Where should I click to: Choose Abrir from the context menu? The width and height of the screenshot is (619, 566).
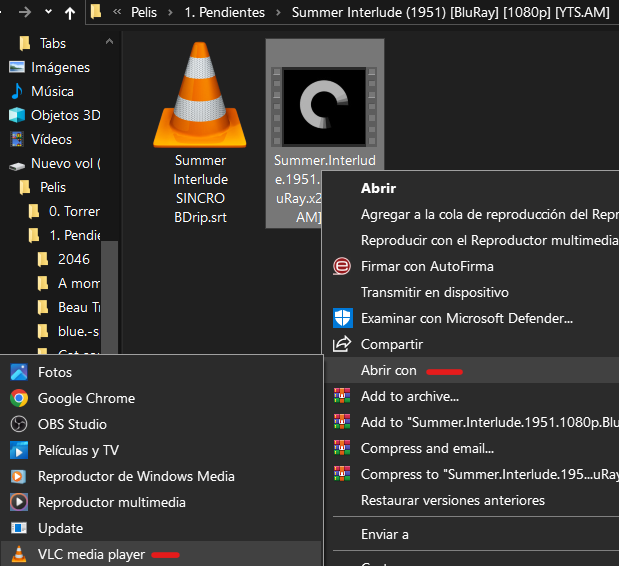point(378,188)
